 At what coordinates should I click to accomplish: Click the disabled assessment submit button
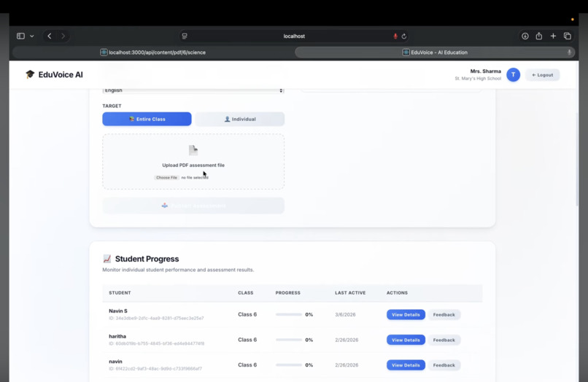point(193,206)
